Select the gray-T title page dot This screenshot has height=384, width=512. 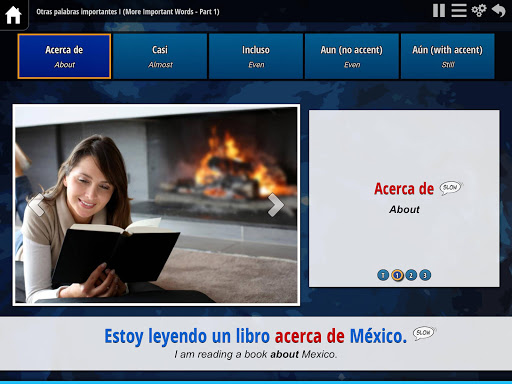pyautogui.click(x=383, y=275)
